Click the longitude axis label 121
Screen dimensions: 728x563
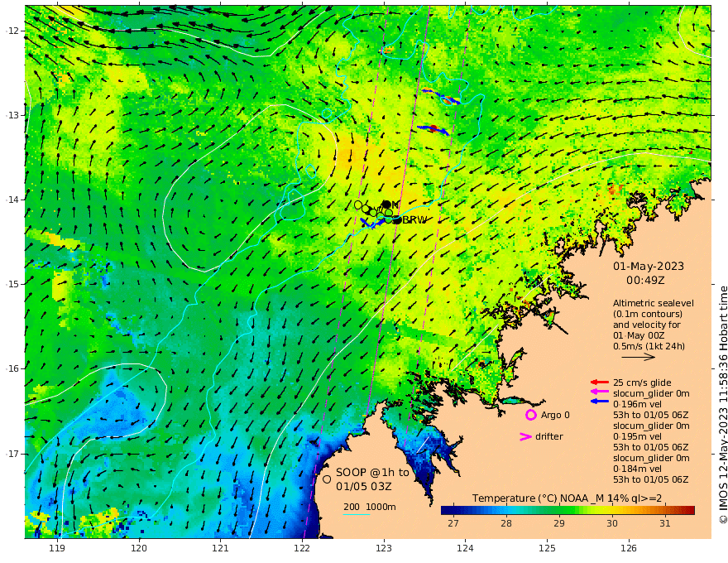click(x=221, y=548)
